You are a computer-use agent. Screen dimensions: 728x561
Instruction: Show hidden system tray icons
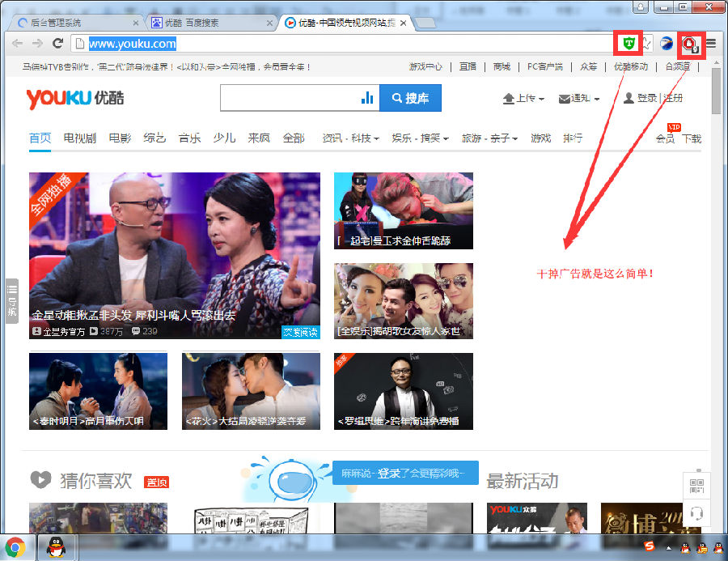coord(669,547)
